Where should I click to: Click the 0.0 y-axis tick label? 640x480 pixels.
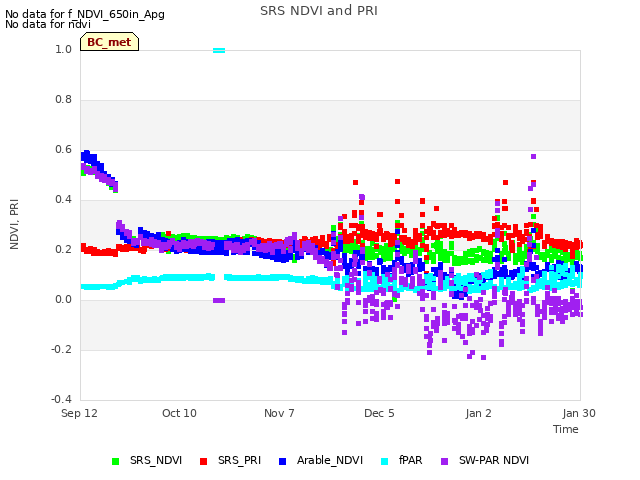[x=64, y=300]
